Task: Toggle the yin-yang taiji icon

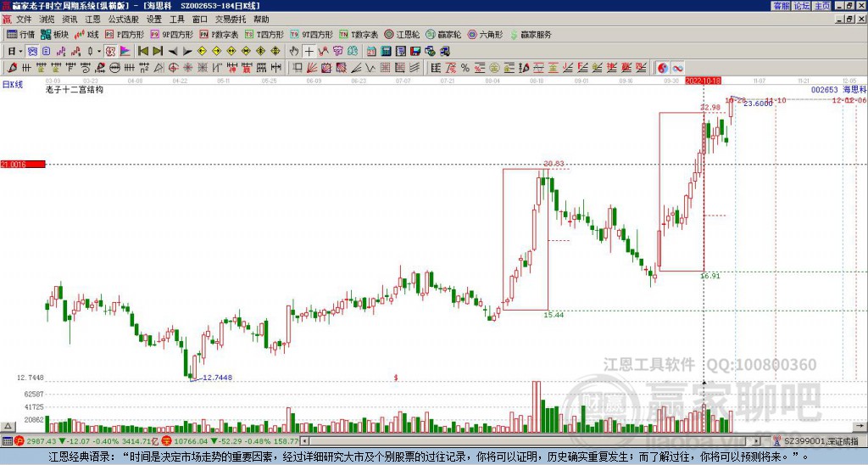Action: (x=663, y=68)
